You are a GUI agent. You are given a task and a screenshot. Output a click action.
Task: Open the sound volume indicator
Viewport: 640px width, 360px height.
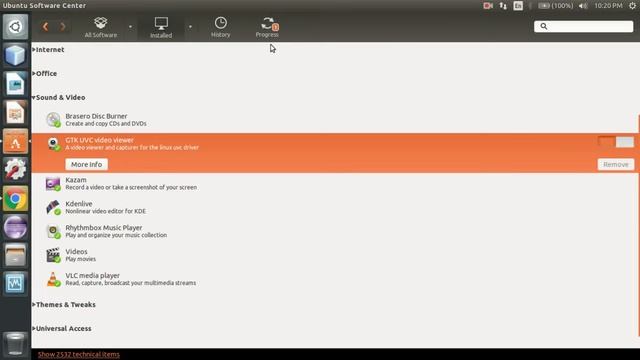coord(583,6)
